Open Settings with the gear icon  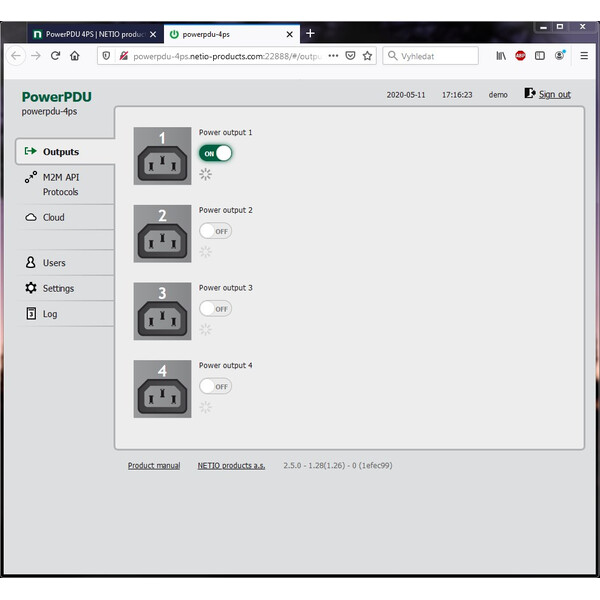point(58,288)
